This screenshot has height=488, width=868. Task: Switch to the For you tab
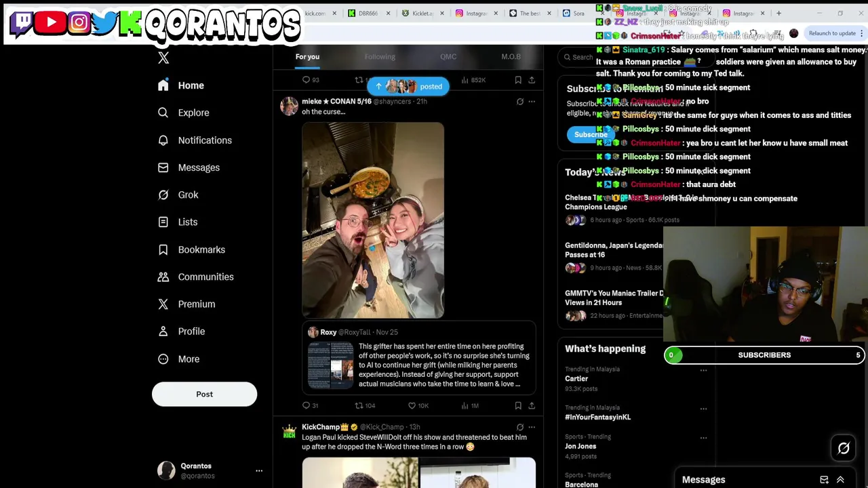[x=307, y=57]
